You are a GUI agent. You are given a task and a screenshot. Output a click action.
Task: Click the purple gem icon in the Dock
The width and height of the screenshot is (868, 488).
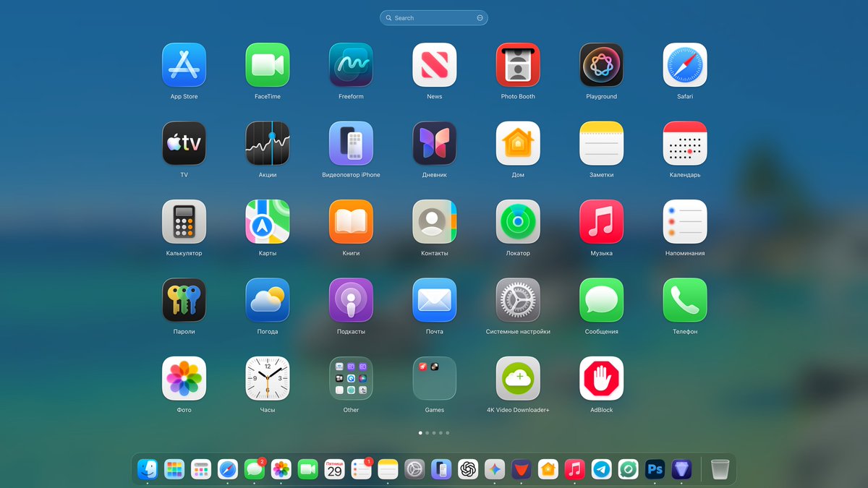(x=681, y=469)
